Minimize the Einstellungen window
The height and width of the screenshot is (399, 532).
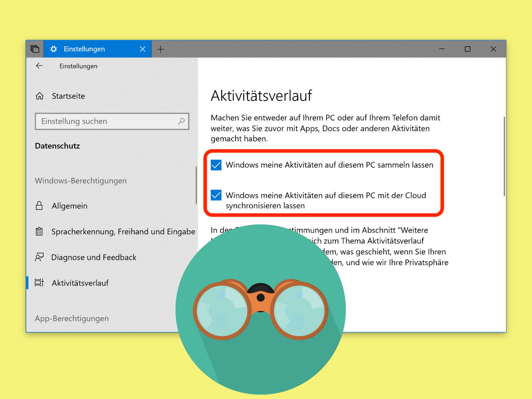click(x=442, y=49)
